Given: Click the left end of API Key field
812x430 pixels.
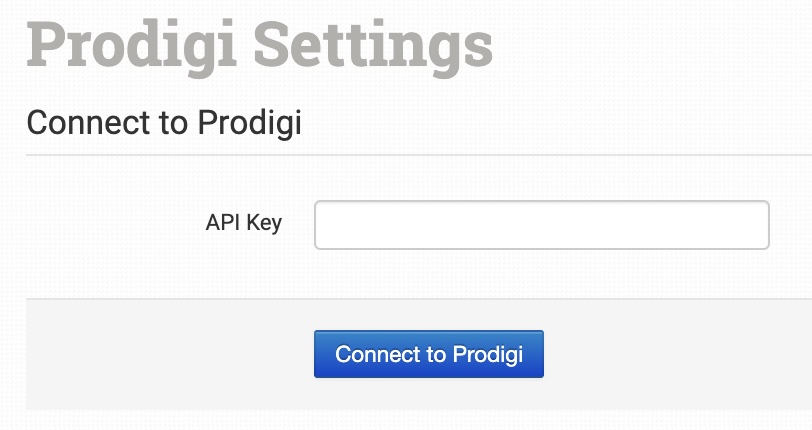Looking at the screenshot, I should (x=330, y=225).
